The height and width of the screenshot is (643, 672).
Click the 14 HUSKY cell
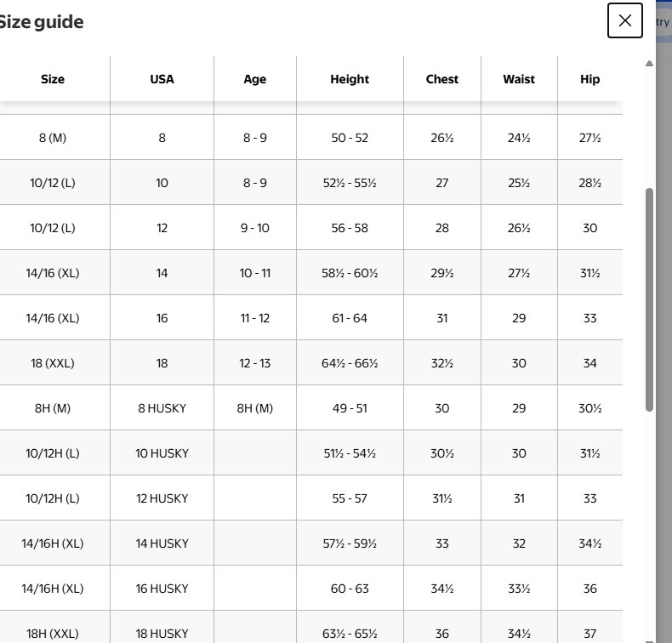tap(162, 543)
